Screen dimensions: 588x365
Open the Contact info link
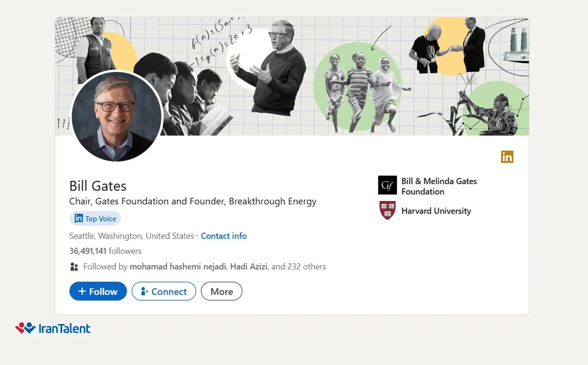coord(223,236)
